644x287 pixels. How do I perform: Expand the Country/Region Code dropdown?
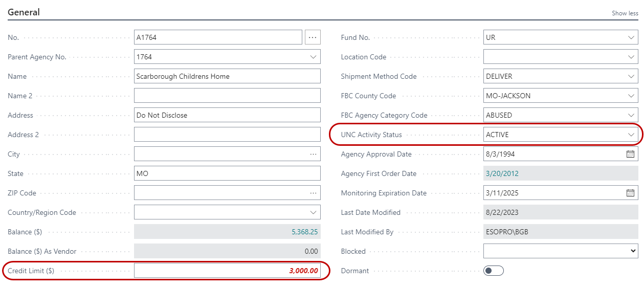[x=313, y=212]
